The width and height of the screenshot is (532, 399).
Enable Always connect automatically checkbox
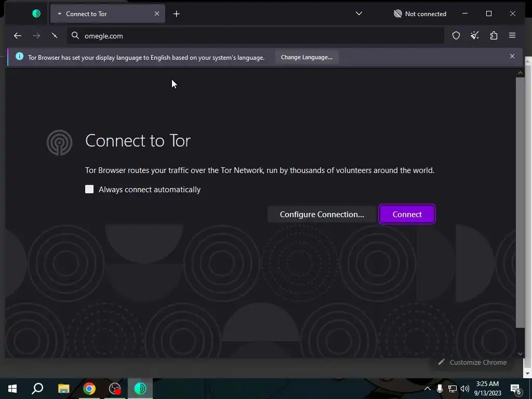point(89,189)
